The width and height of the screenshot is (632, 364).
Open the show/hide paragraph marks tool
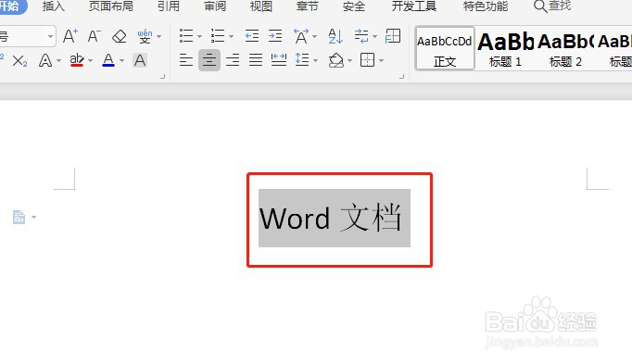click(x=361, y=36)
